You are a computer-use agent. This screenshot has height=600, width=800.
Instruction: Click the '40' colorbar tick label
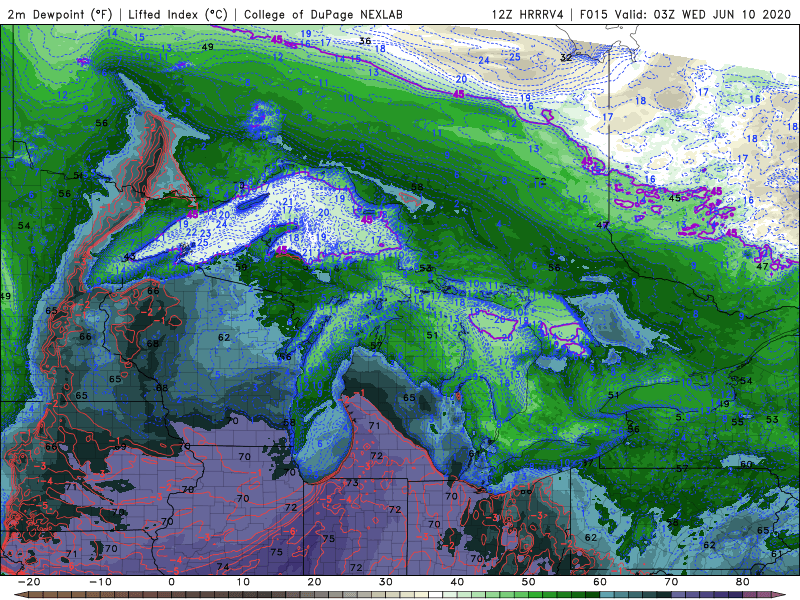pyautogui.click(x=457, y=582)
